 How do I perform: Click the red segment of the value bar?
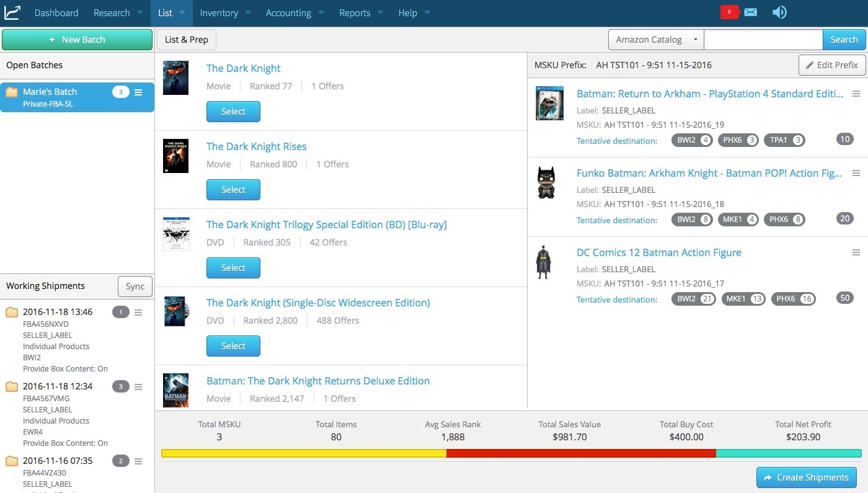581,453
